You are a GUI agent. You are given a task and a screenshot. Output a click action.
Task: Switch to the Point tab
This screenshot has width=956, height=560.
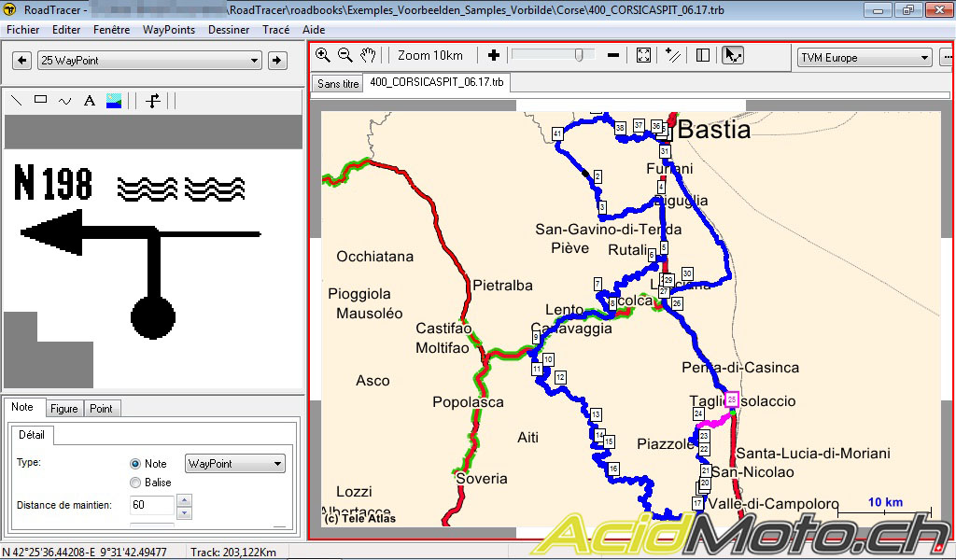tap(101, 408)
